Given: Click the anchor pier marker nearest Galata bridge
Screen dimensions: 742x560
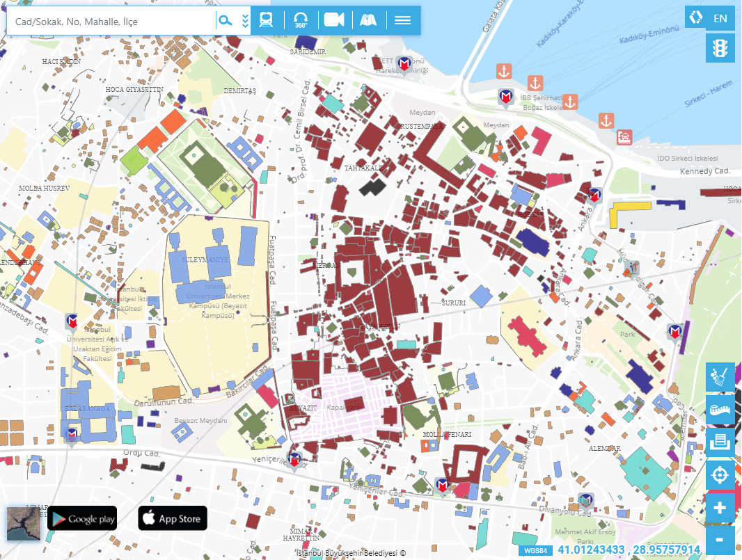Looking at the screenshot, I should 504,72.
